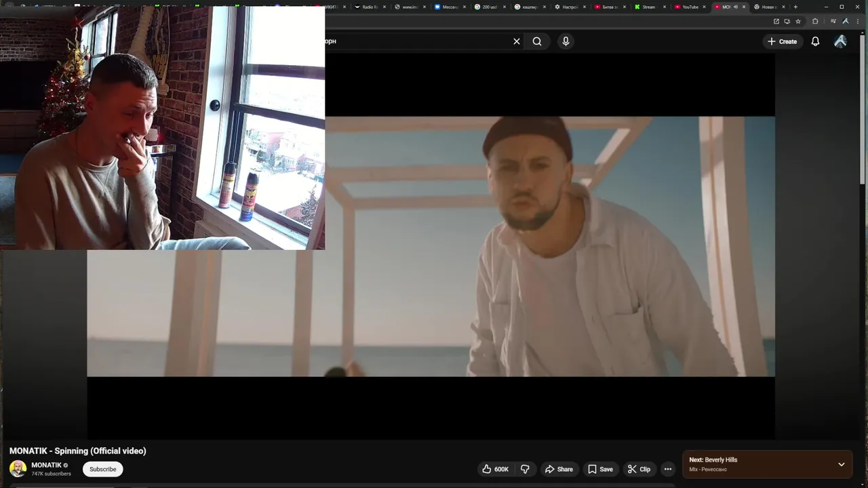Open the browser profile icon
Image resolution: width=868 pixels, height=488 pixels.
846,21
